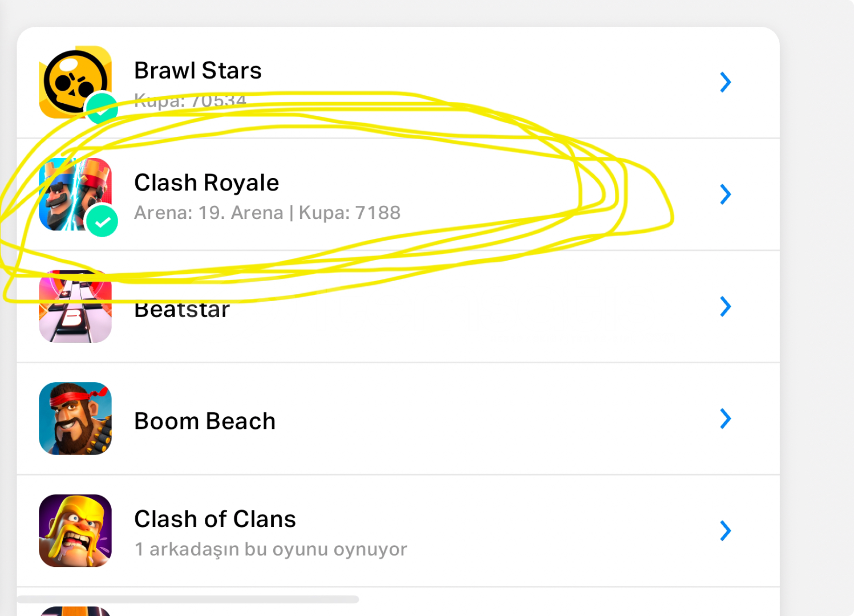Click the Beatstar game name label
The width and height of the screenshot is (854, 616).
[x=182, y=310]
